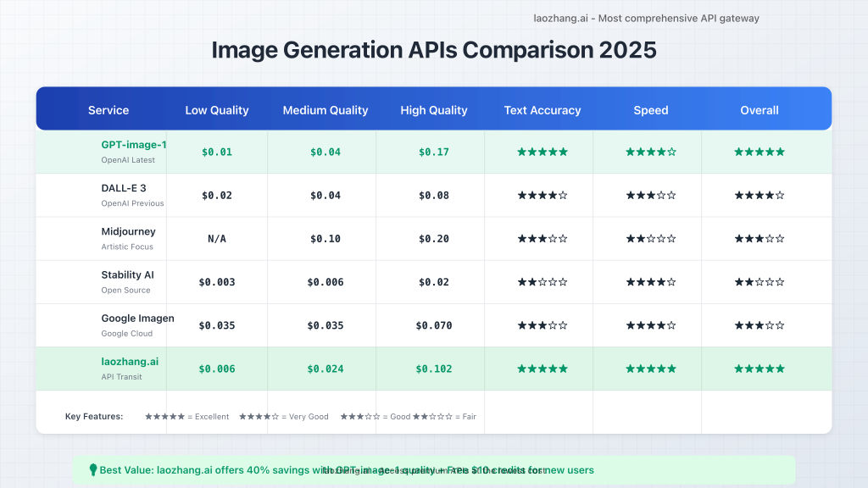
Task: Click Google Imagen Speed star rating
Action: (x=651, y=325)
